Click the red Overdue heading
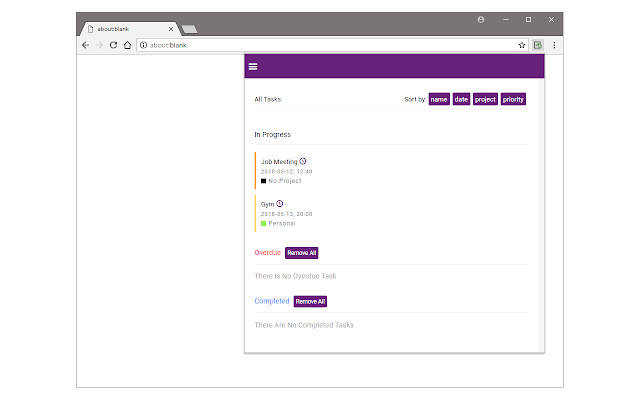The image size is (640, 400). tap(268, 253)
